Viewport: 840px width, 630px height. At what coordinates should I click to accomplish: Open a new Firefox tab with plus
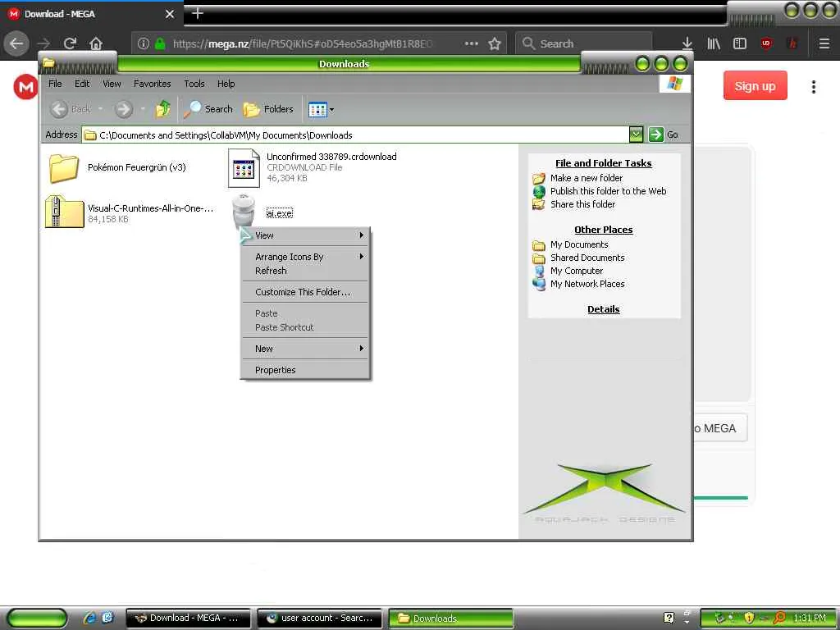198,13
